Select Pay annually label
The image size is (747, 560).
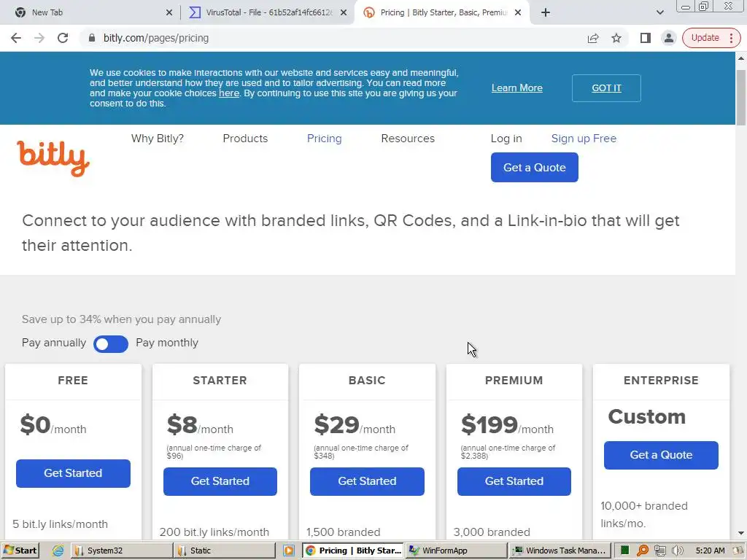[x=54, y=343]
